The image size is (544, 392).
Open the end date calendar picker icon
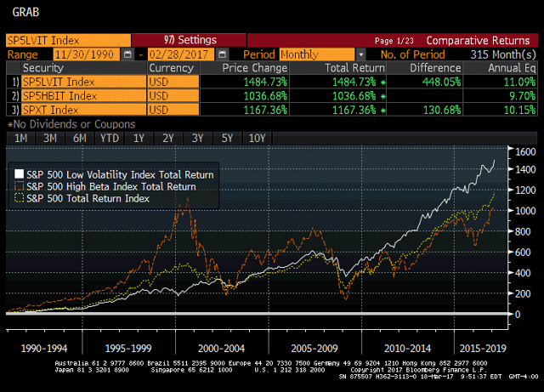(223, 54)
